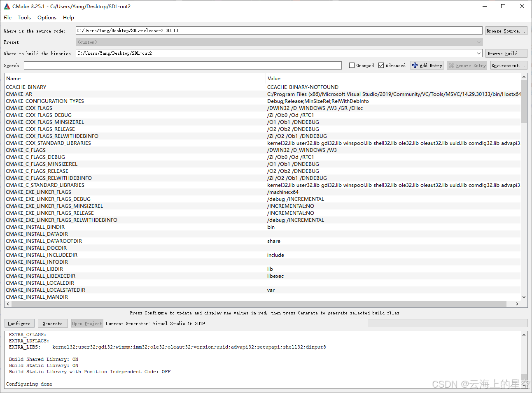Select CMAKE_INSTALL_MANDIR entry
Image resolution: width=532 pixels, height=393 pixels.
point(37,297)
